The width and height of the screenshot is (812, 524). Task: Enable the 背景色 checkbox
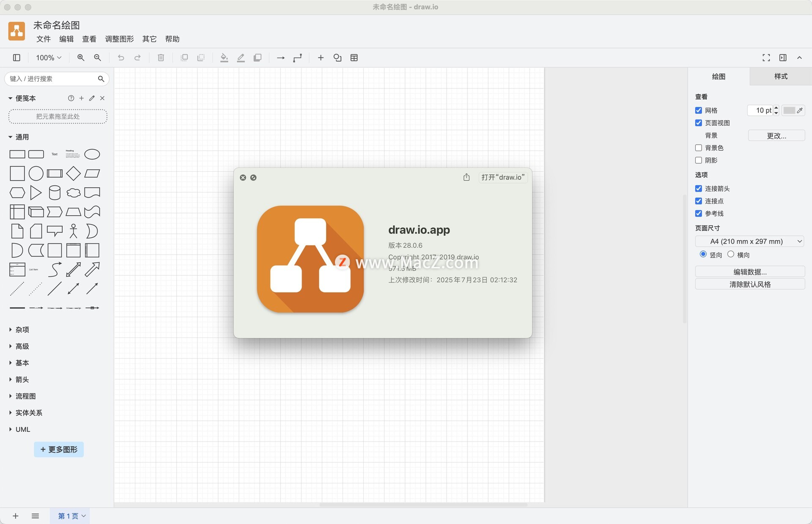click(699, 148)
